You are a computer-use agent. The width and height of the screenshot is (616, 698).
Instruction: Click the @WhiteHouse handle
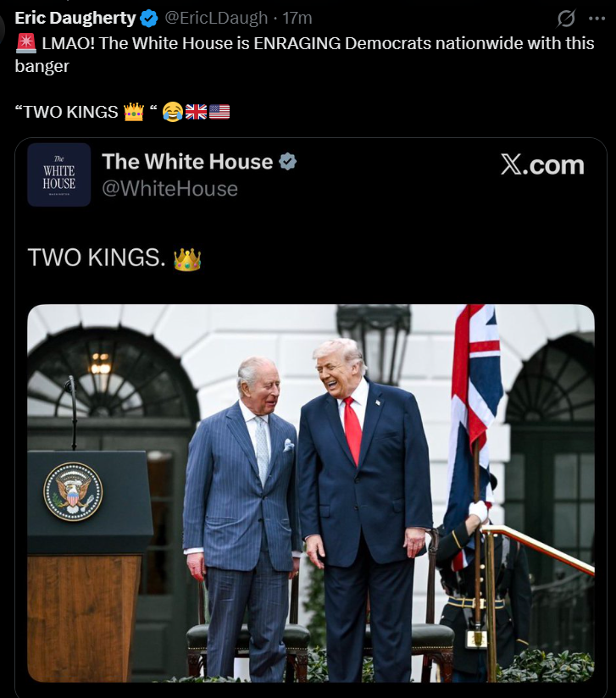pyautogui.click(x=169, y=188)
